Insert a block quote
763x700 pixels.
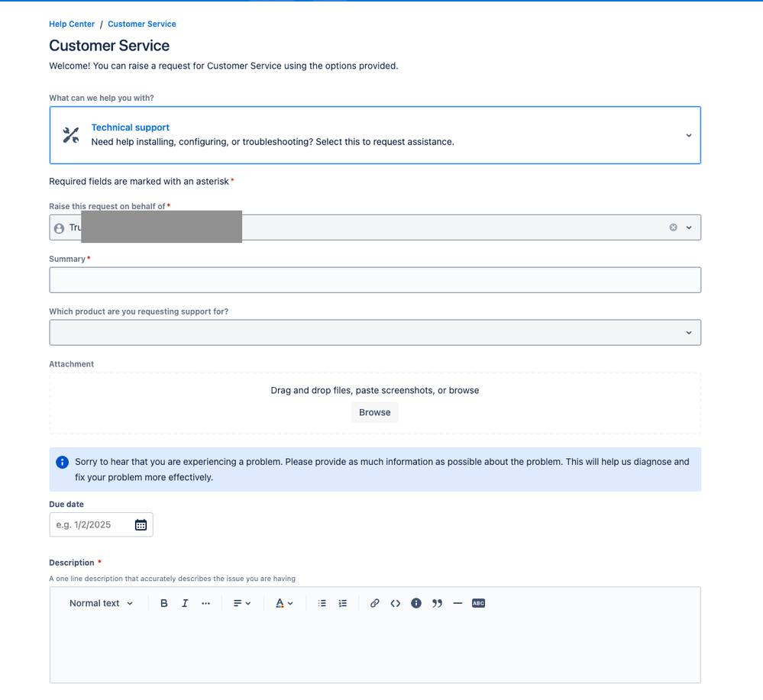(x=437, y=603)
